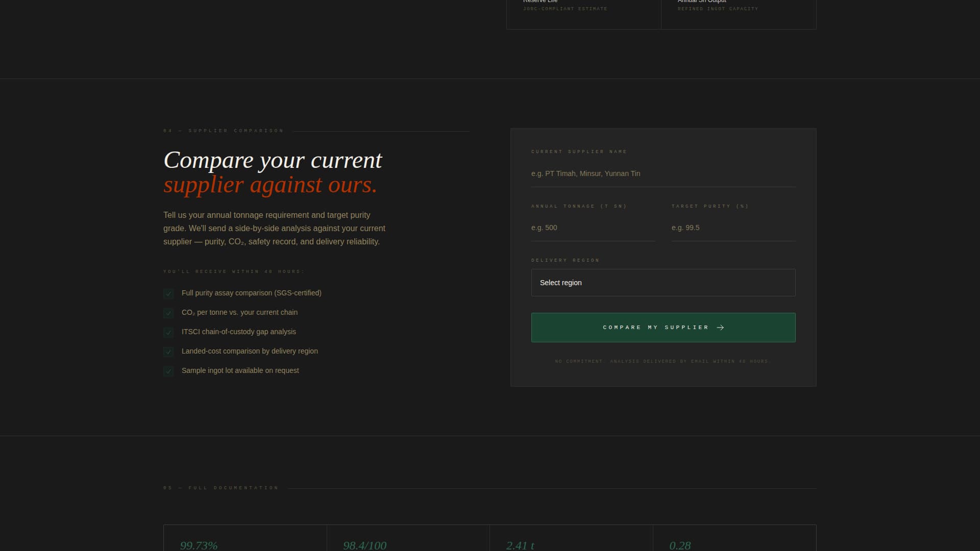Open the Select region dropdown
Viewport: 980px width, 551px height.
point(663,283)
